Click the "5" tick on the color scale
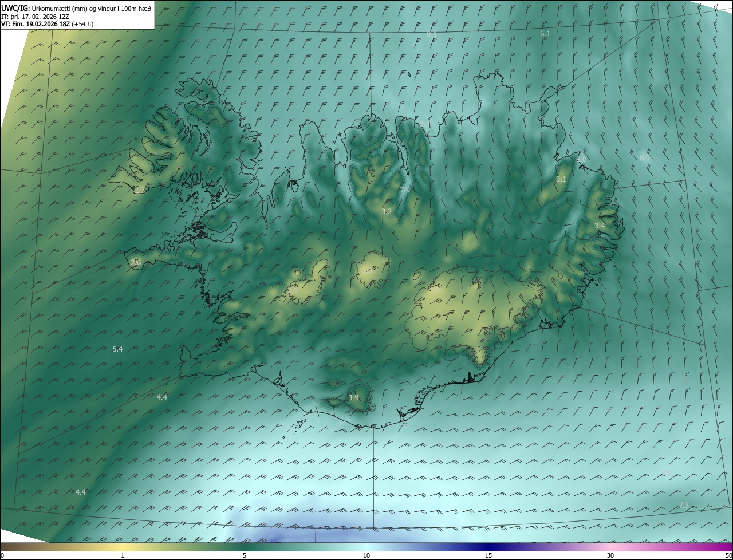 tap(245, 555)
